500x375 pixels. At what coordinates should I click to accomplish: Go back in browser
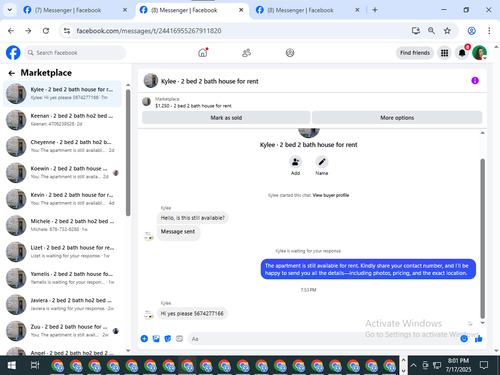(11, 31)
